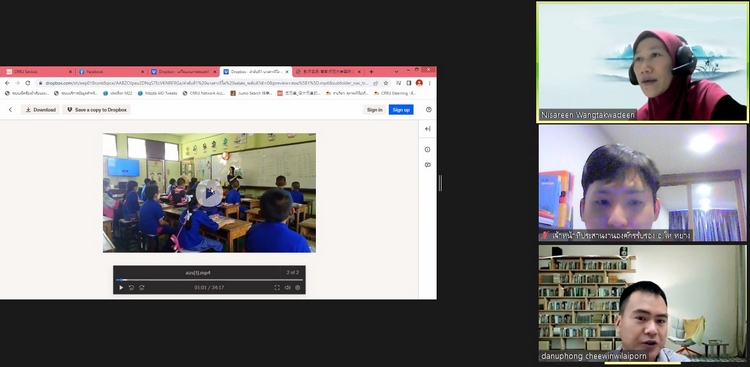Click the Sign in button

click(x=375, y=110)
